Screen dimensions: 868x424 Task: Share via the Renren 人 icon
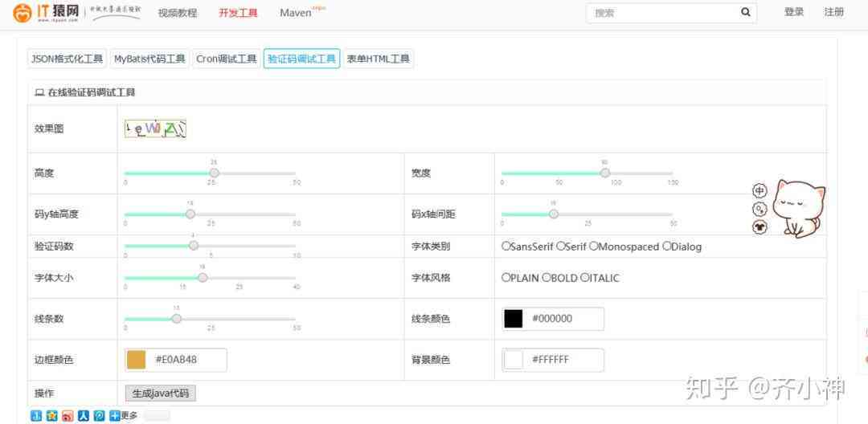[83, 415]
